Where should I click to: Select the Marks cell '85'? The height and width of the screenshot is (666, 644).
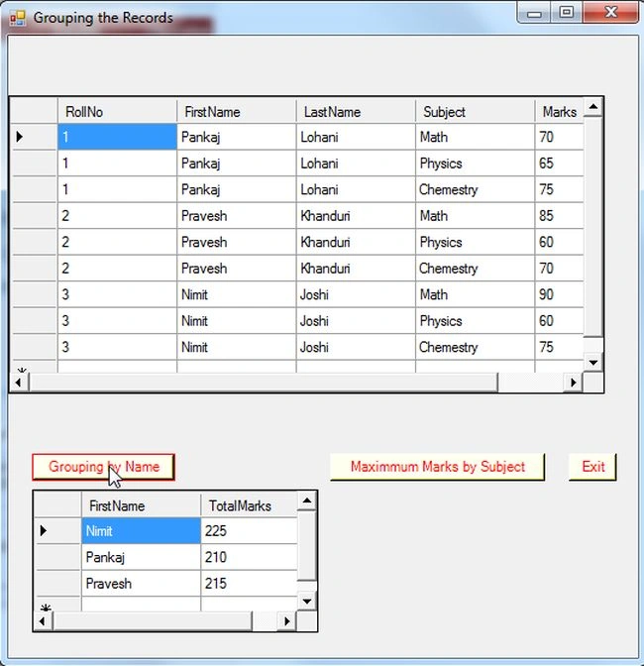click(559, 216)
